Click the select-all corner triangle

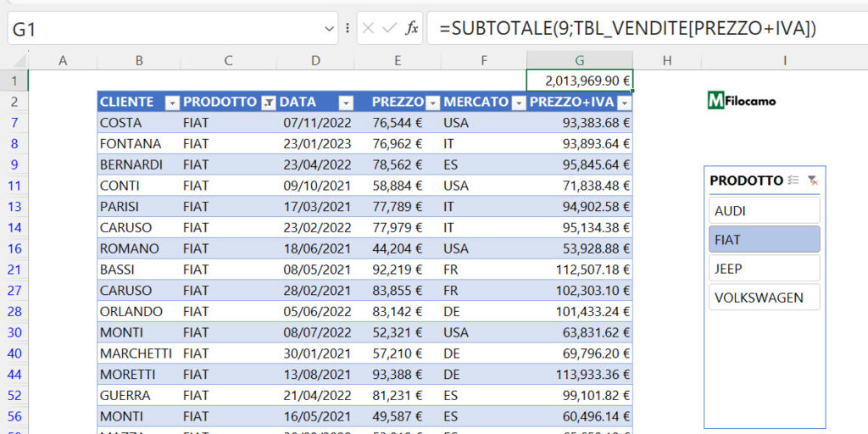(x=20, y=60)
